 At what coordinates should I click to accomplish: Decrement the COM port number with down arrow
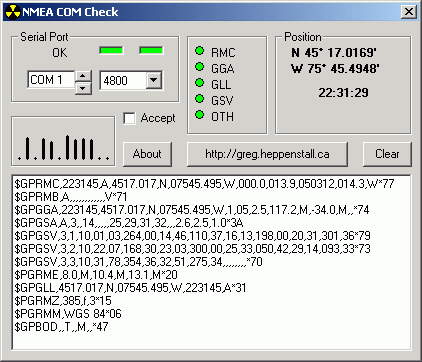(83, 88)
